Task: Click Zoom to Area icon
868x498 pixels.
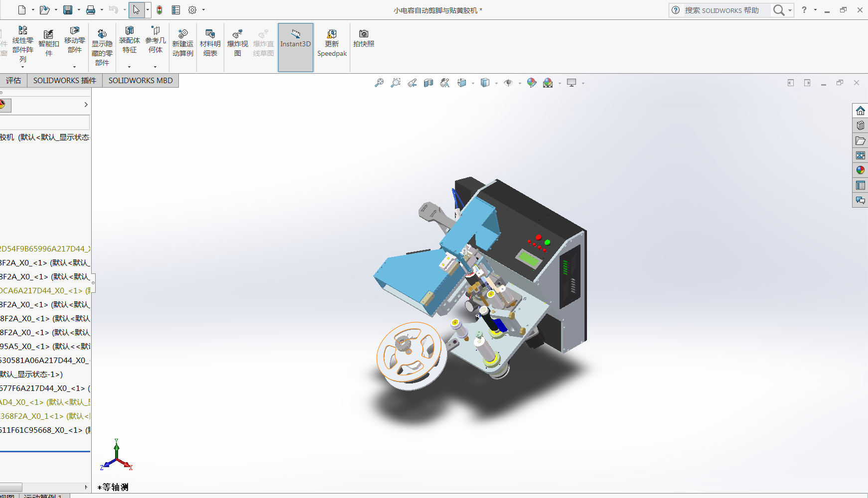Action: (x=396, y=83)
